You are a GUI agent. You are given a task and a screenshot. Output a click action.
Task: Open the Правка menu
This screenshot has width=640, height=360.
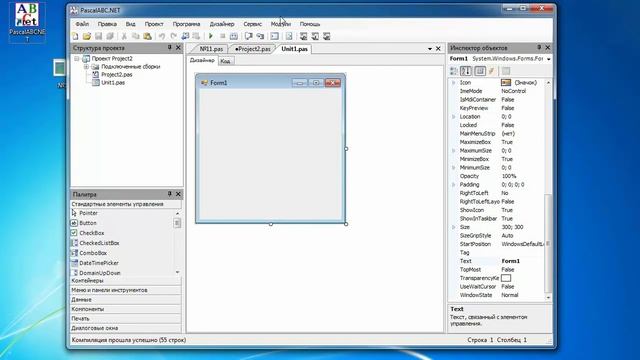107,24
